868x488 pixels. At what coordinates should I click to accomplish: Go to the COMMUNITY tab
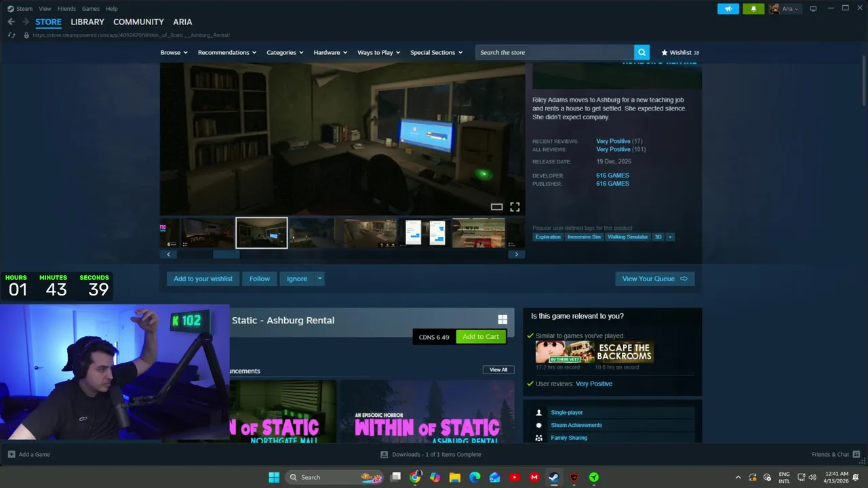138,22
